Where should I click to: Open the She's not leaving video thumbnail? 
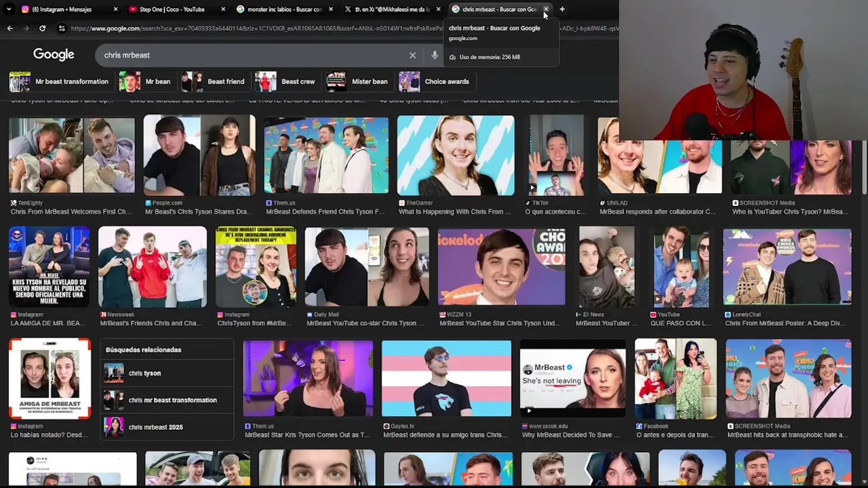pos(573,379)
